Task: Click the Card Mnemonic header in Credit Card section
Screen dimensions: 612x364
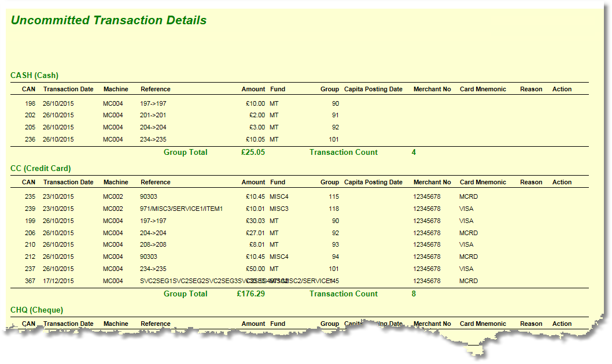Action: [482, 182]
